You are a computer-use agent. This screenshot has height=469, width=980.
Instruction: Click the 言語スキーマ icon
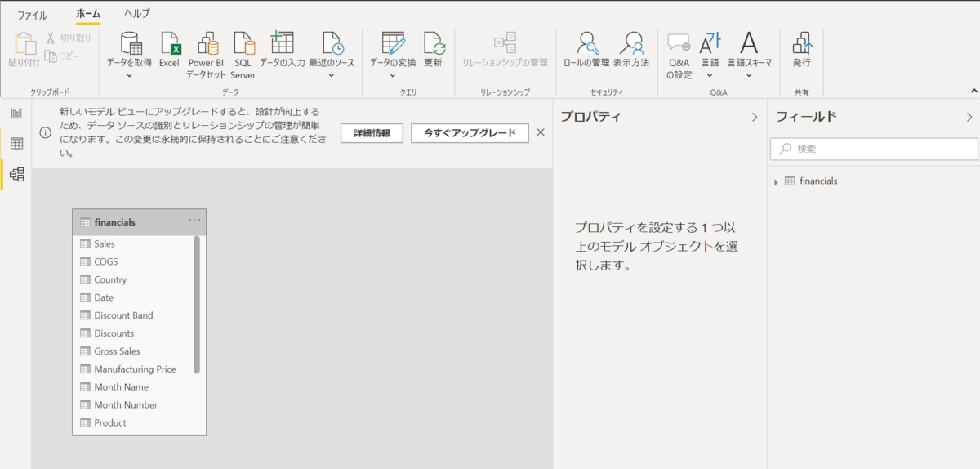click(749, 43)
